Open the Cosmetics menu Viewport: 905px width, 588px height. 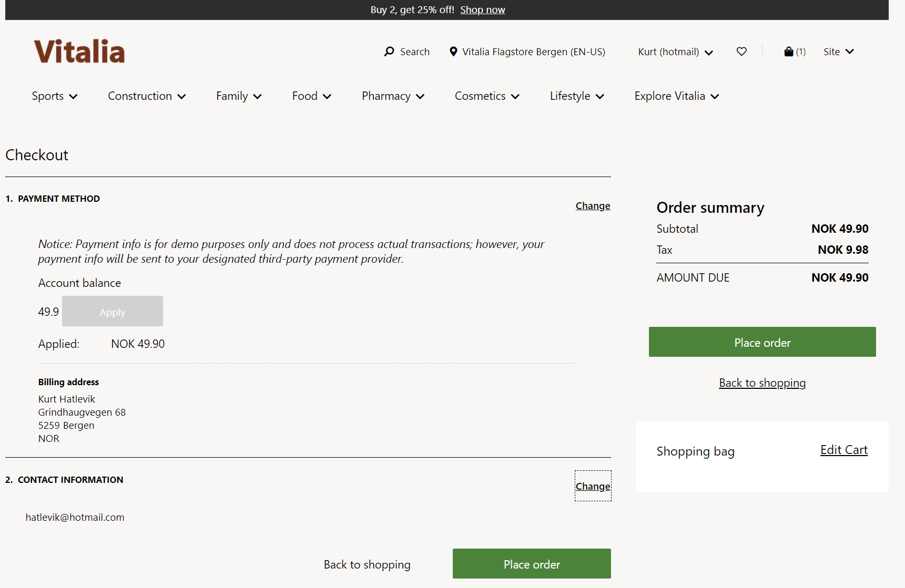[x=487, y=96]
